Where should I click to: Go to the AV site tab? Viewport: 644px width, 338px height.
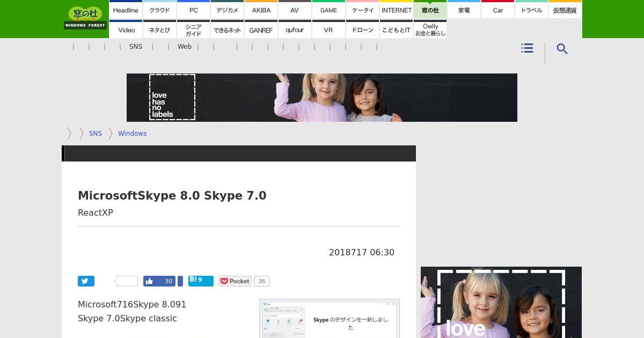click(x=295, y=10)
